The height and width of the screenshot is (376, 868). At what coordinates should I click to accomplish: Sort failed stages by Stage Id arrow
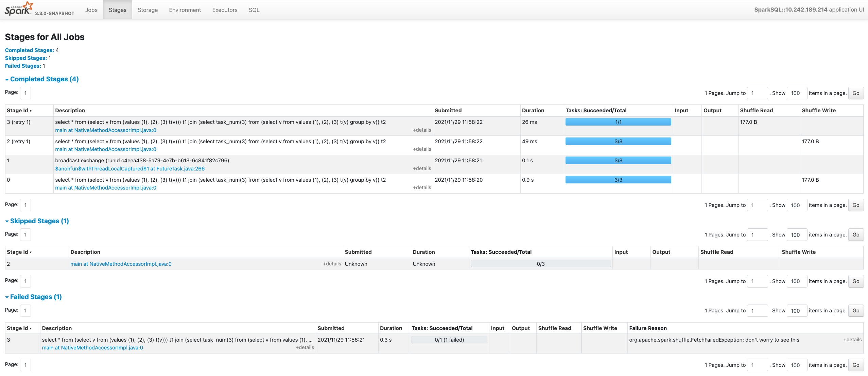(31, 328)
